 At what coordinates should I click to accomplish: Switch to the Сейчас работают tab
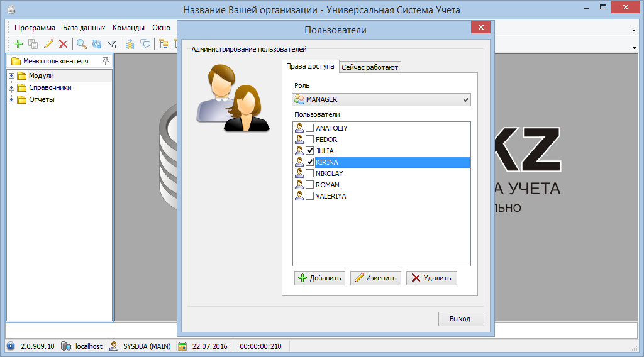pos(370,67)
